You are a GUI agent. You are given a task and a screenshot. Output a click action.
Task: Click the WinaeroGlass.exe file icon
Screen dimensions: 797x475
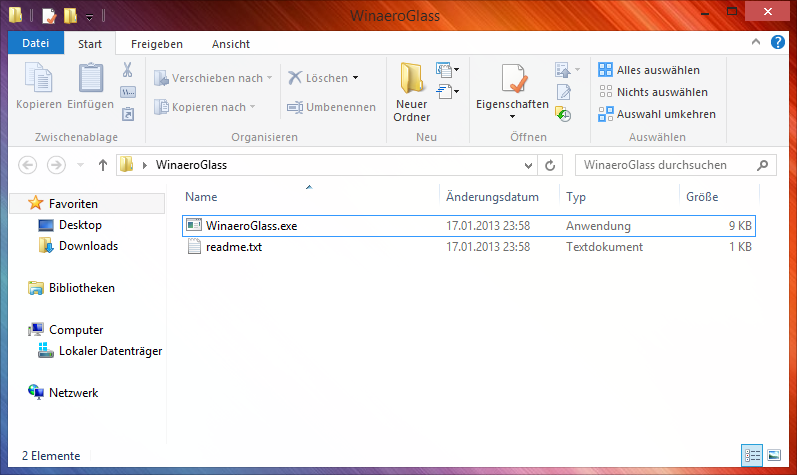[194, 225]
